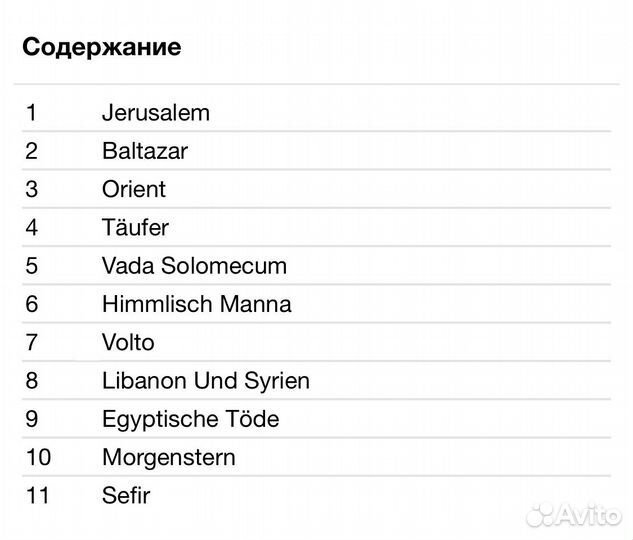Select track number 9
This screenshot has height=540, width=633.
tap(31, 419)
